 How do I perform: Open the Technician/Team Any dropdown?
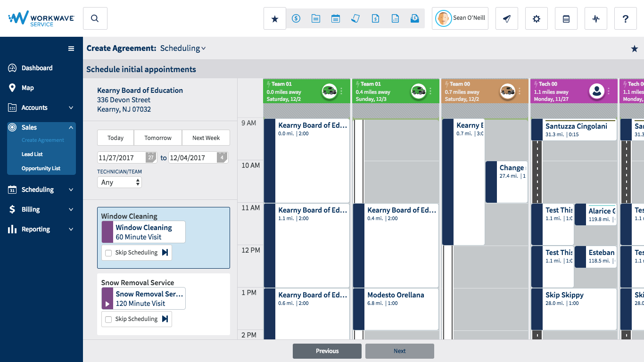point(119,182)
